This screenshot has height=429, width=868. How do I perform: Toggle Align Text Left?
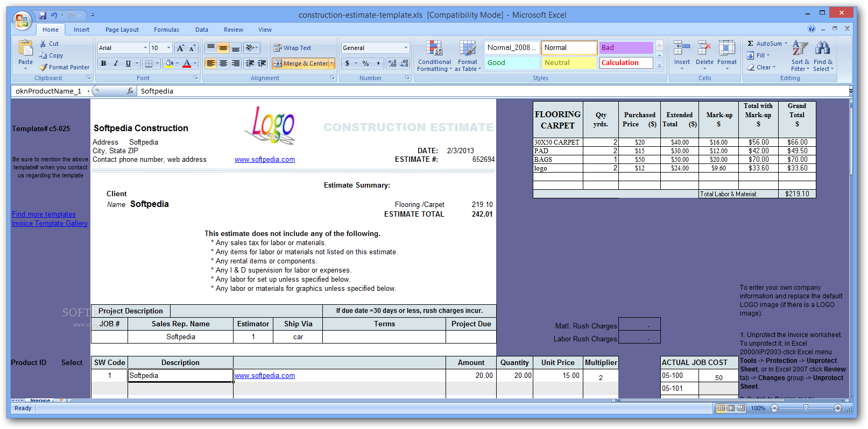point(211,63)
